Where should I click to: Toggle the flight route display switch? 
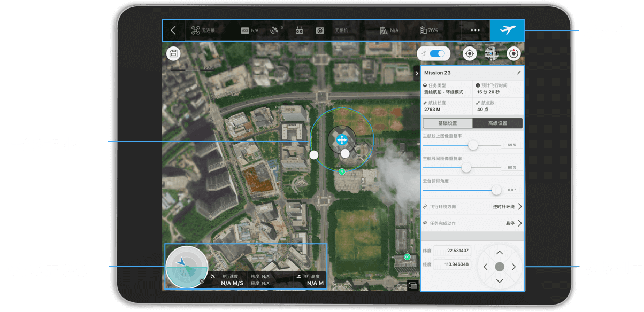tap(437, 53)
